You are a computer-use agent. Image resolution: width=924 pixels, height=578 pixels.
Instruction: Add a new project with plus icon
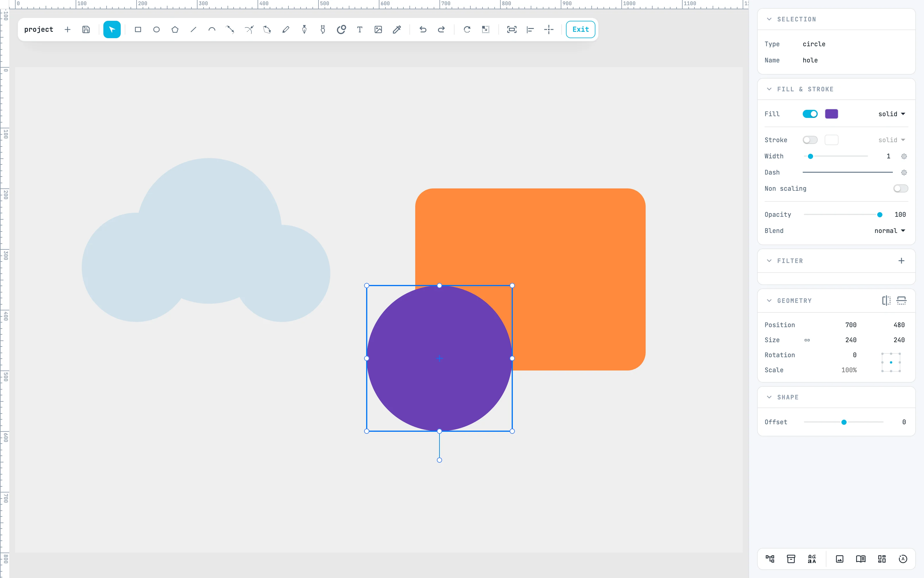(68, 29)
